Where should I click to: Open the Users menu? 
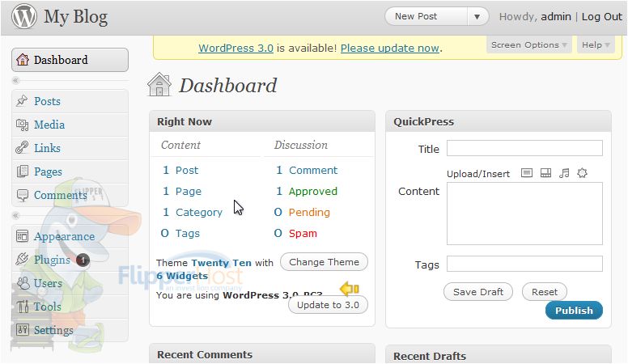[70, 283]
